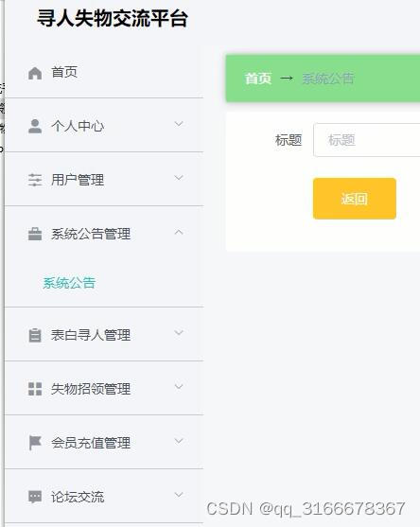Click the briefcase icon for 系统公告管理
420x527 pixels.
point(35,234)
